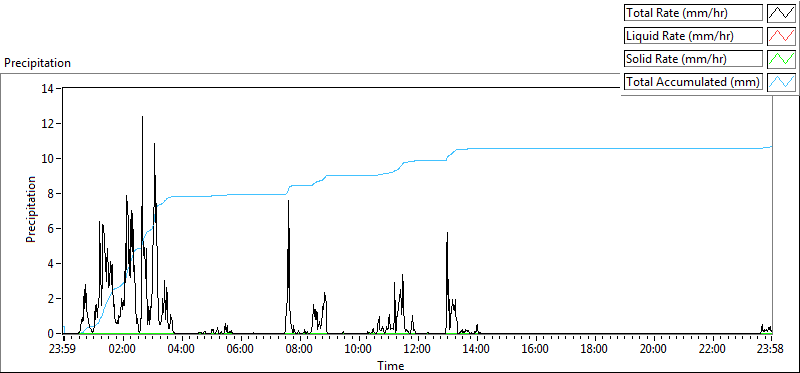Click the Total Rate black line icon
This screenshot has width=800, height=373.
782,13
